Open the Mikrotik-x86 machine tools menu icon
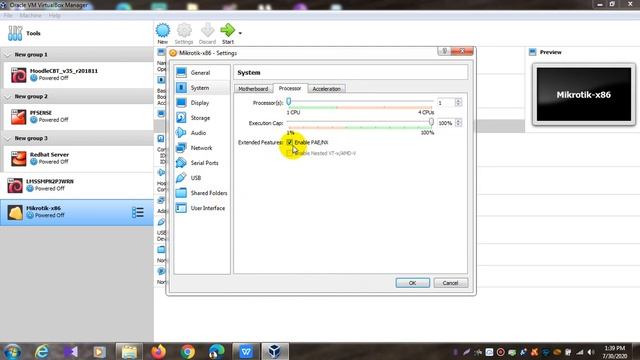Screen dimensions: 640x360 [138, 212]
